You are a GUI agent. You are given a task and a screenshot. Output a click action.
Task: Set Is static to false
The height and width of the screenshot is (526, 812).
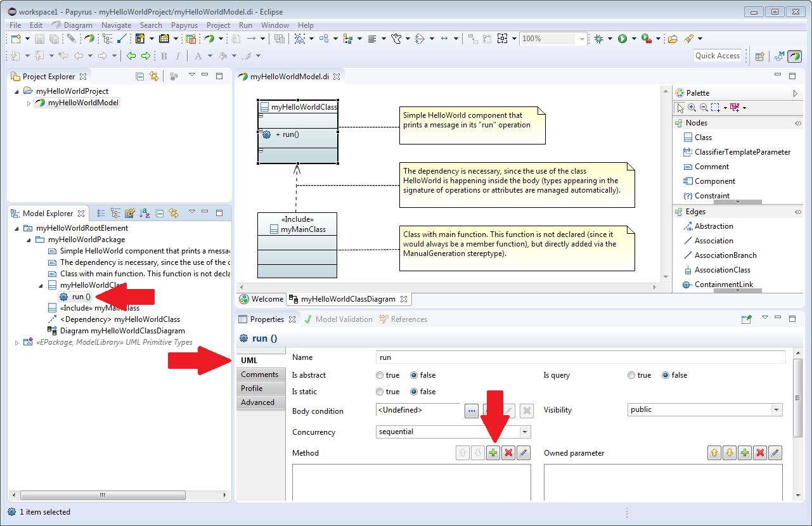[415, 392]
